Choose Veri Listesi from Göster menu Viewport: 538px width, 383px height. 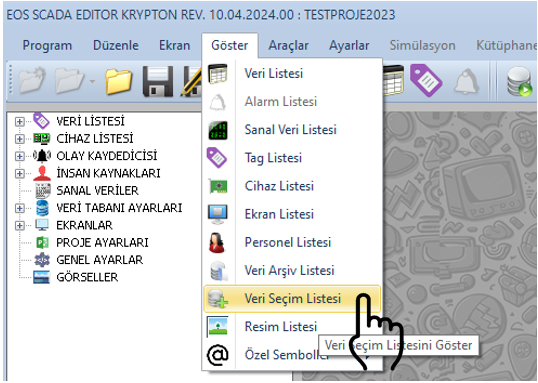pyautogui.click(x=292, y=73)
